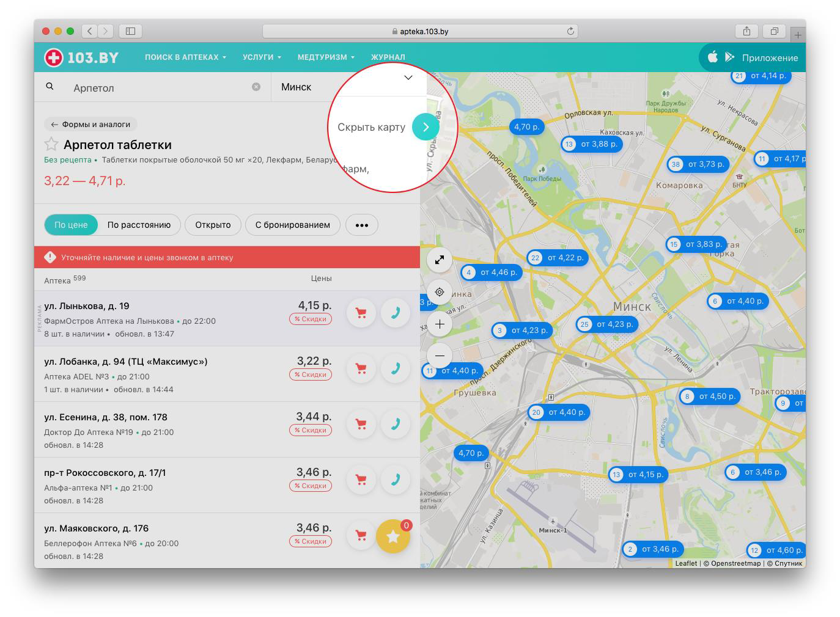Image resolution: width=840 pixels, height=617 pixels.
Task: Open the Openstreetmap attribution link
Action: tap(735, 563)
